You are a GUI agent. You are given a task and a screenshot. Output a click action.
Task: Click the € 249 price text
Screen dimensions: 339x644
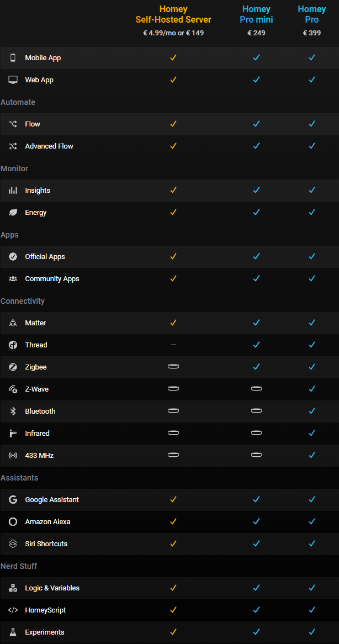pos(257,33)
